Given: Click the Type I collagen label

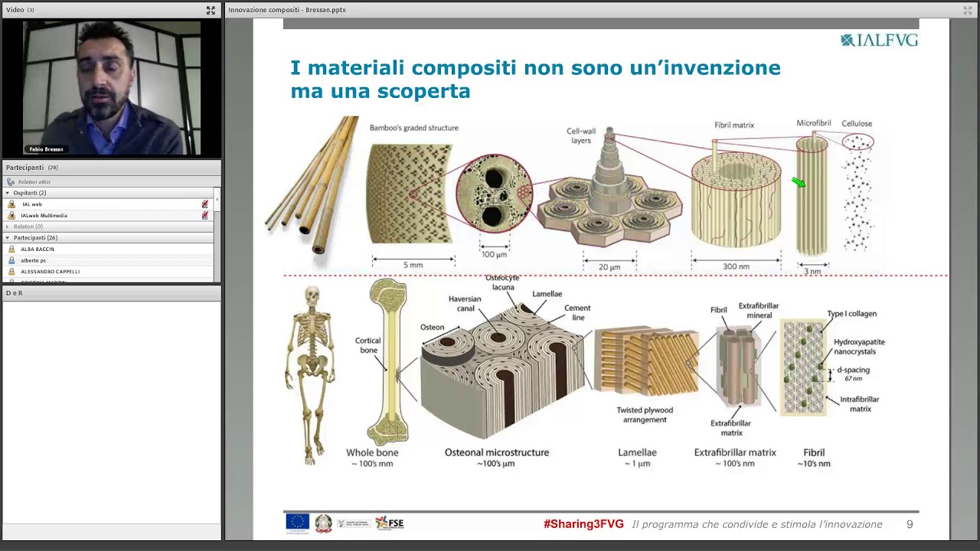Looking at the screenshot, I should pyautogui.click(x=851, y=314).
